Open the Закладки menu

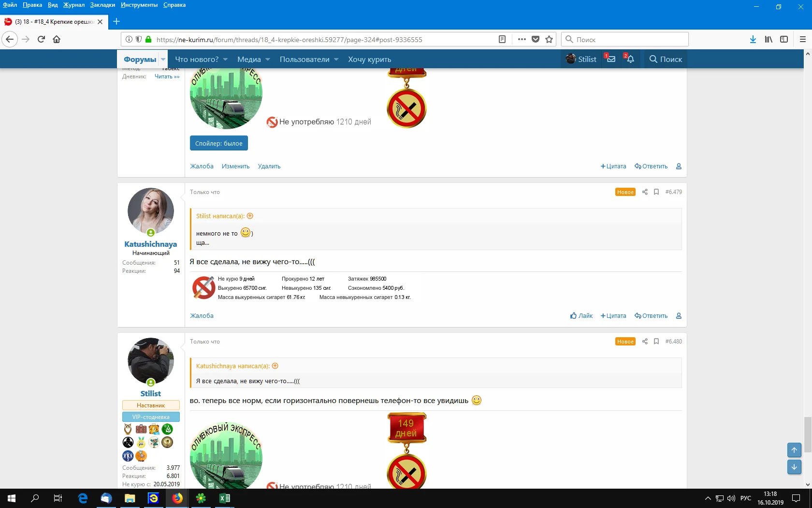[x=102, y=5]
